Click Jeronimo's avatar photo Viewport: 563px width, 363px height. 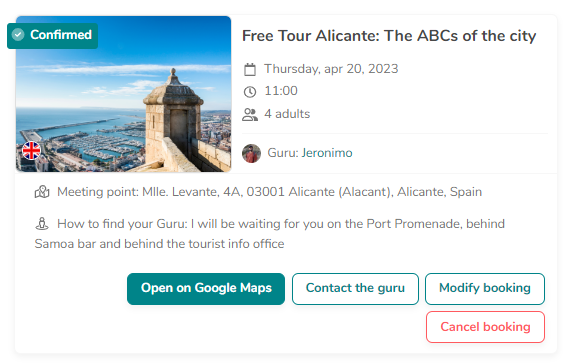251,153
